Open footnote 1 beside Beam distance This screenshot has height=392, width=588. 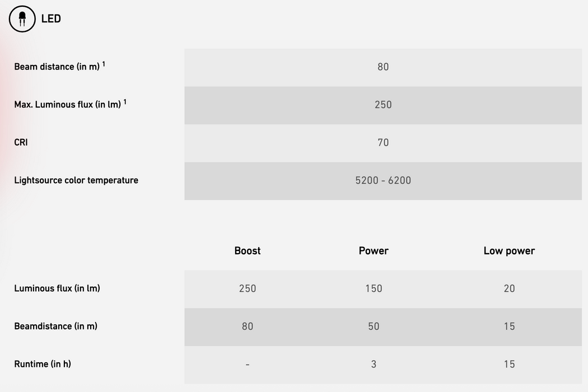104,64
